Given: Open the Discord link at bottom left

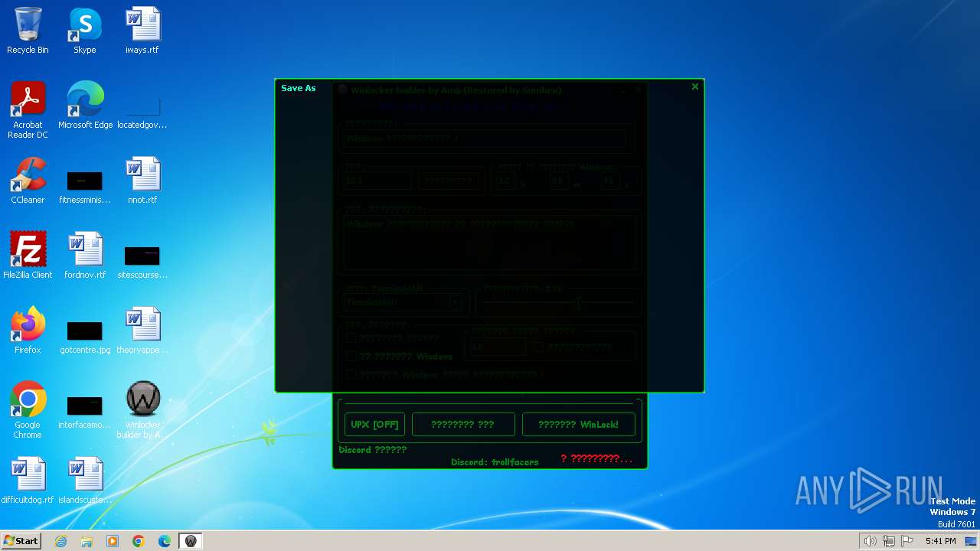Looking at the screenshot, I should (373, 449).
